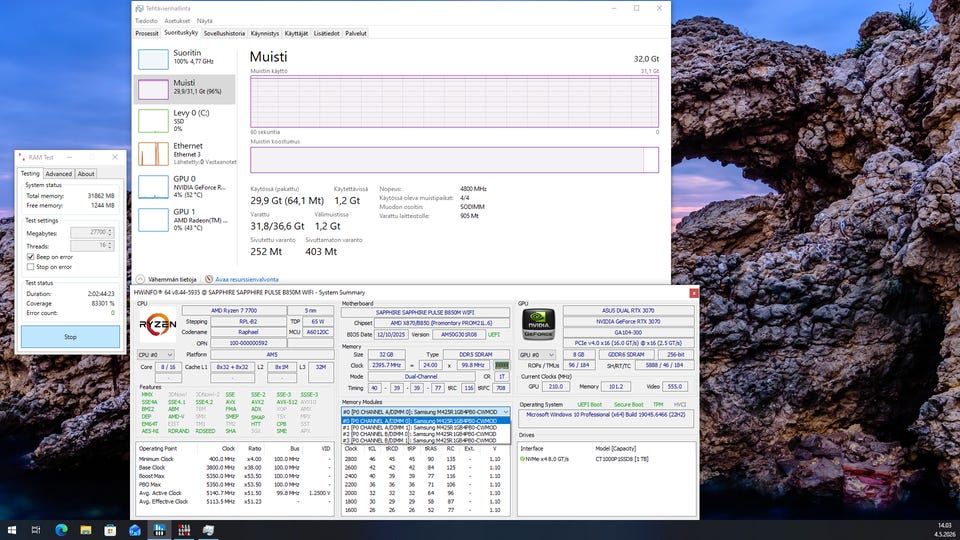This screenshot has height=540, width=960.
Task: Select Muisti memory graph thumbnail
Action: (153, 89)
